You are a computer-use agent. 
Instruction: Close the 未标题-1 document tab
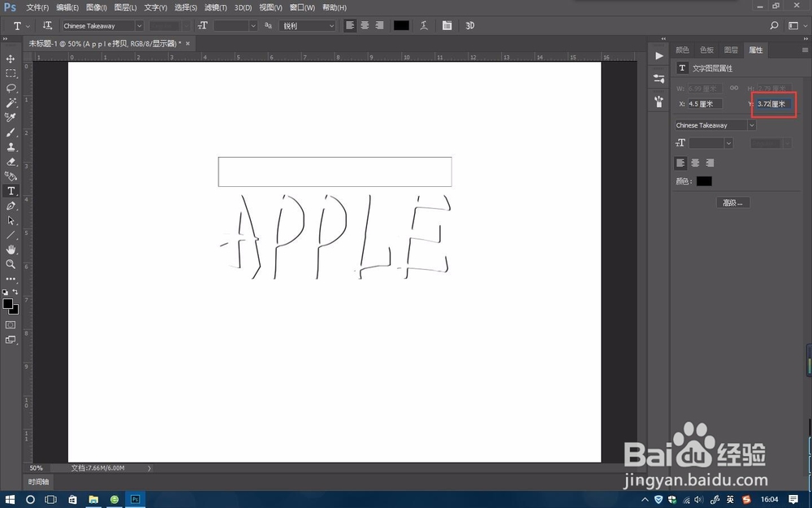pos(188,44)
